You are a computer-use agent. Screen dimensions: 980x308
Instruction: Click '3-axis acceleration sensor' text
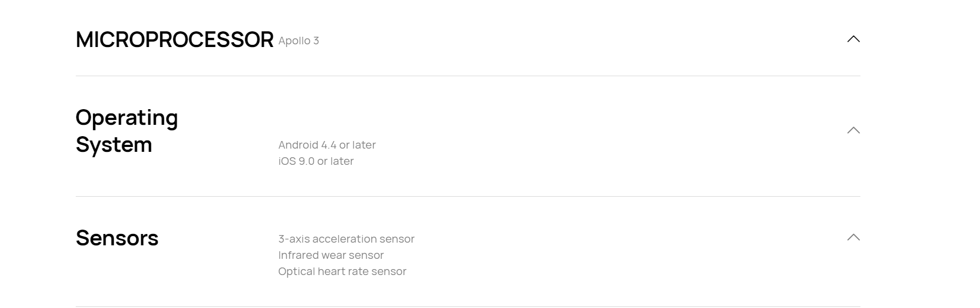tap(346, 239)
